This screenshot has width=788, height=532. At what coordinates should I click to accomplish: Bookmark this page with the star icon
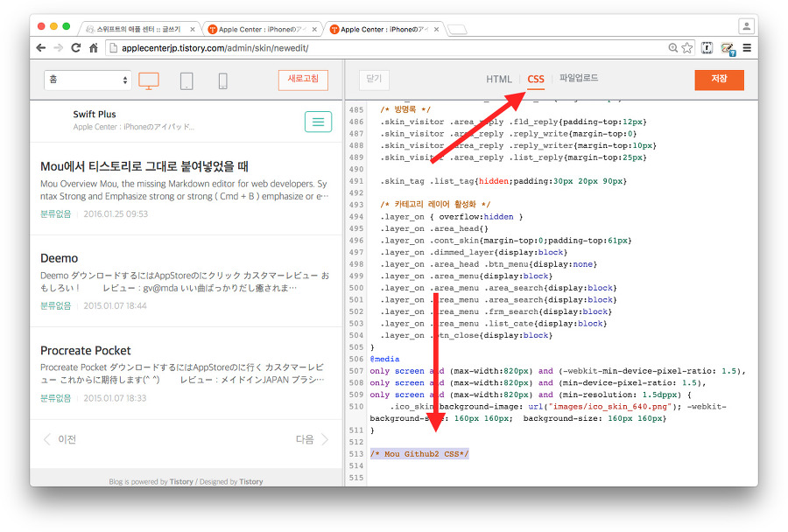point(687,48)
